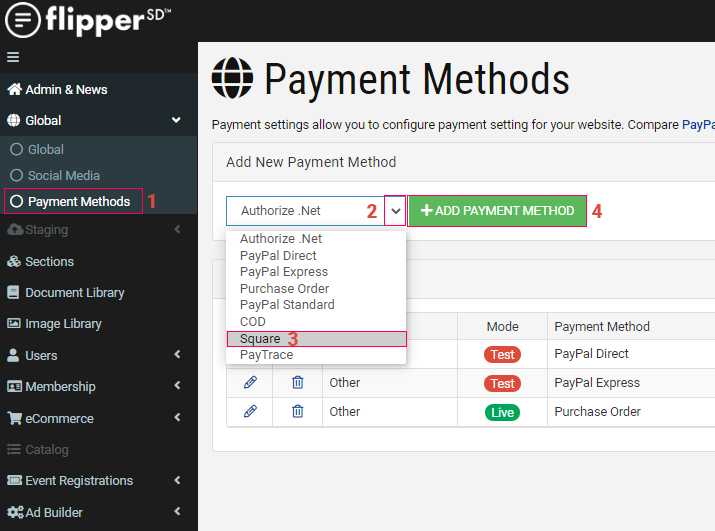
Task: Choose Purchase Order from the dropdown list
Action: [316, 288]
